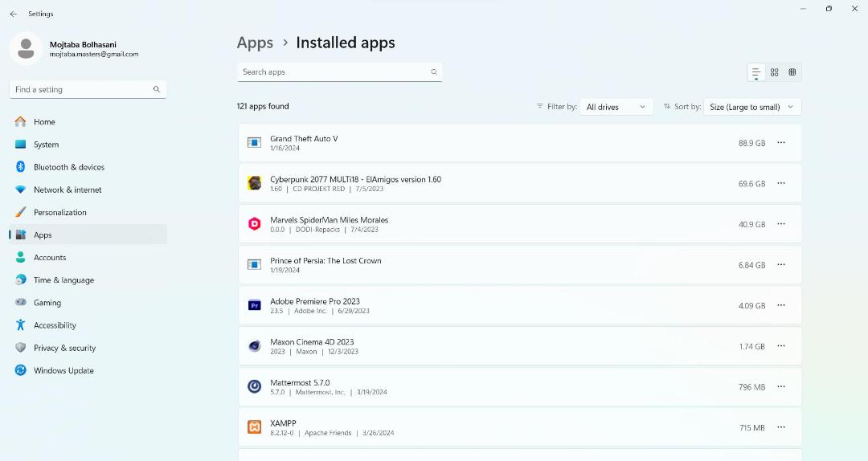Image resolution: width=868 pixels, height=461 pixels.
Task: Open more options for Adobe Premiere Pro 2023
Action: tap(781, 305)
